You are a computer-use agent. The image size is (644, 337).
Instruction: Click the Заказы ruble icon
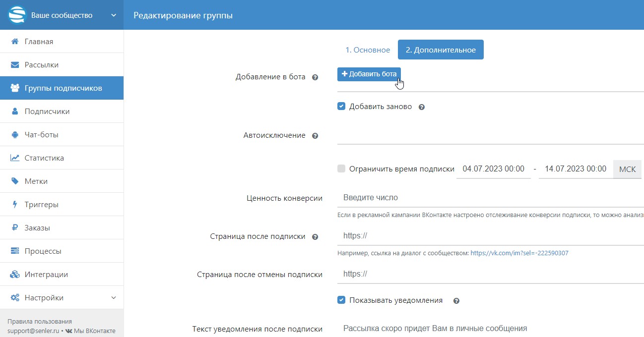click(x=15, y=228)
